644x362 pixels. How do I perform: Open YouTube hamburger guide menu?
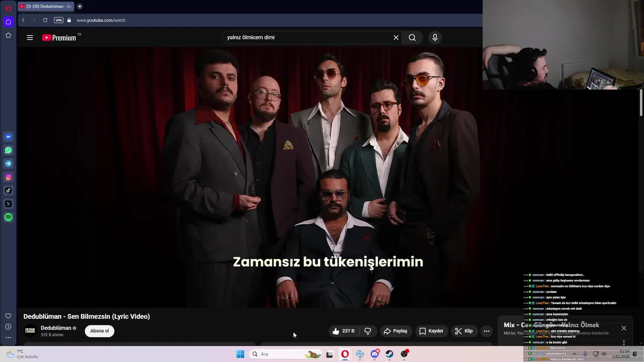pyautogui.click(x=30, y=37)
